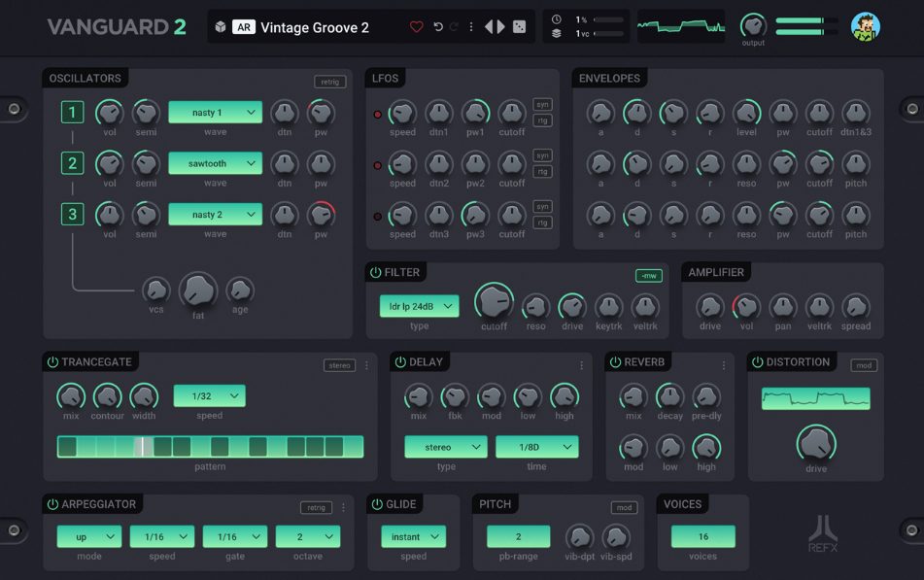Open the user avatar profile
Viewport: 924px width, 580px height.
coord(865,27)
